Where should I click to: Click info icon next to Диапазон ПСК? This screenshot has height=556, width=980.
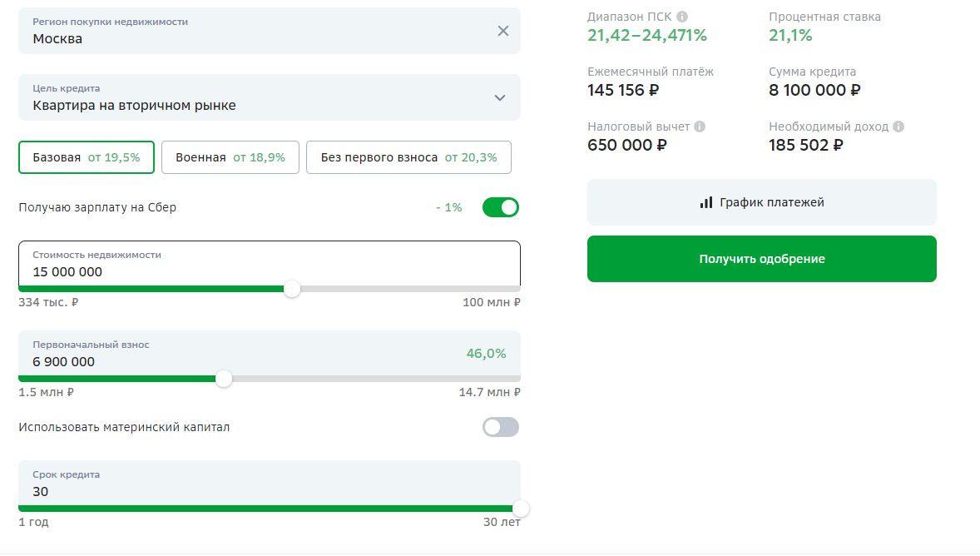(x=682, y=17)
